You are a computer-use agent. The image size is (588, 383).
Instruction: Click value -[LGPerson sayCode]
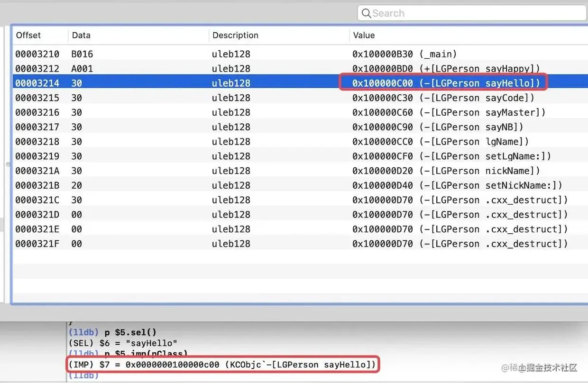pyautogui.click(x=477, y=98)
